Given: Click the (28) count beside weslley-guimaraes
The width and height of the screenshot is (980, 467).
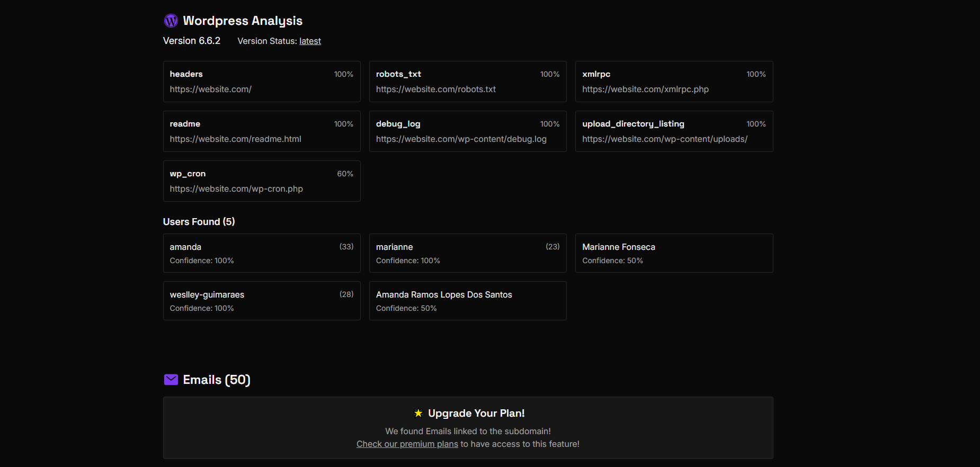Looking at the screenshot, I should click(x=346, y=294).
